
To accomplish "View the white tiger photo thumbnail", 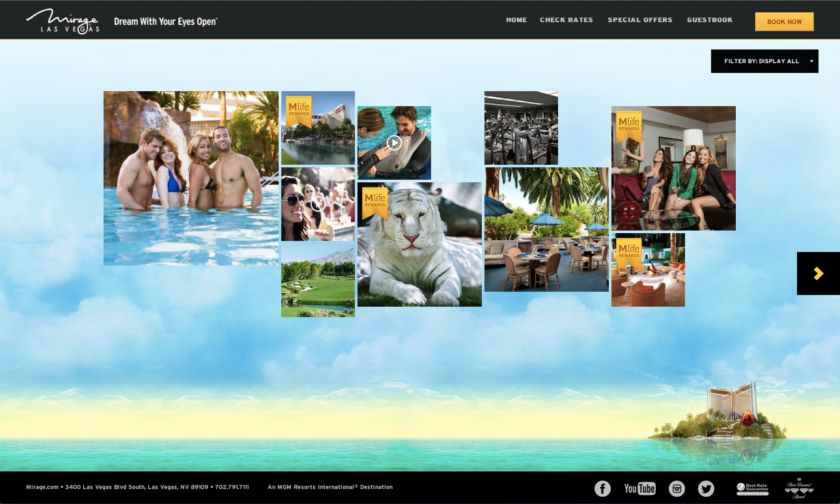I will [x=419, y=244].
